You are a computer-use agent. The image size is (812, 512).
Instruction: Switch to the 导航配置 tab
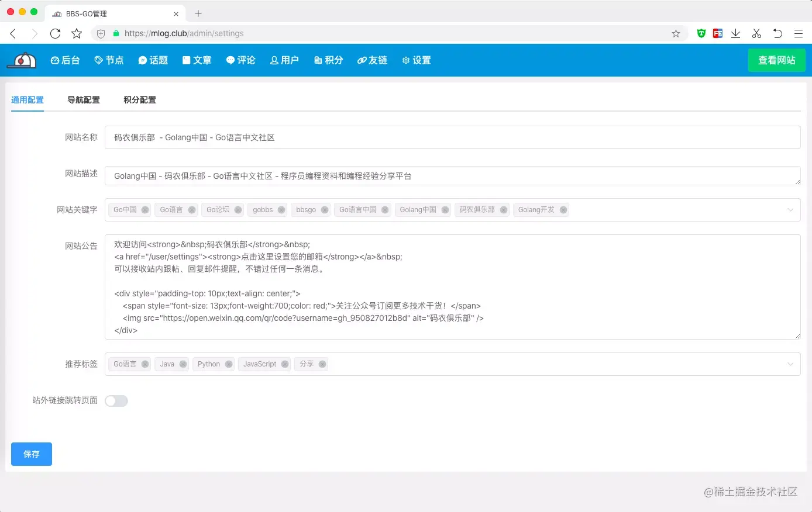[x=84, y=100]
